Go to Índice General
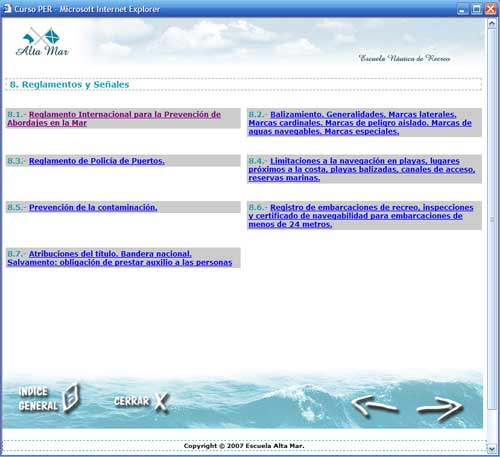This screenshot has width=500, height=457. [49, 398]
